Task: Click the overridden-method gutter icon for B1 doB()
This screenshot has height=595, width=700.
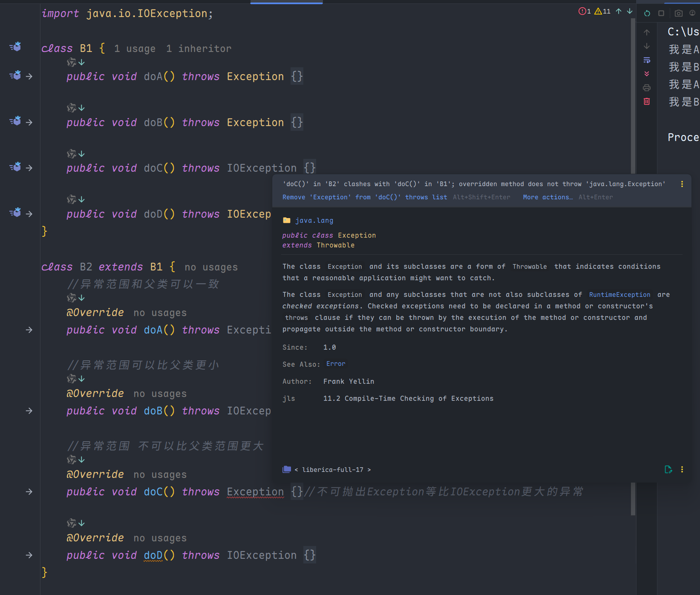Action: [x=15, y=122]
